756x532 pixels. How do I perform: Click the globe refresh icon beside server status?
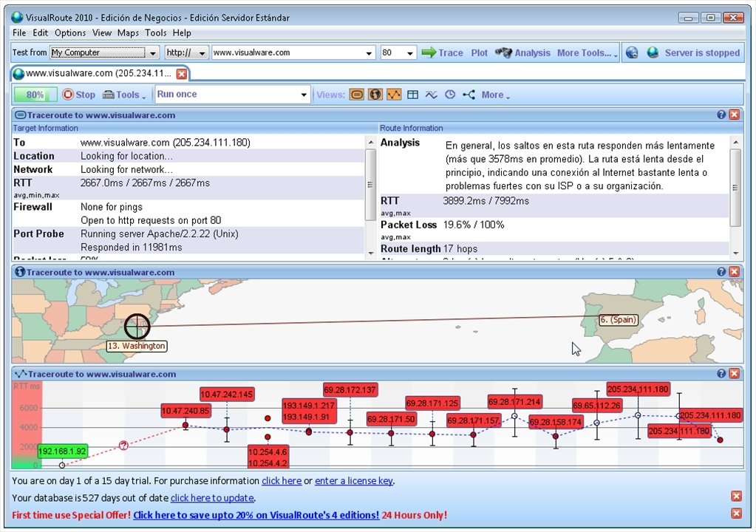632,52
